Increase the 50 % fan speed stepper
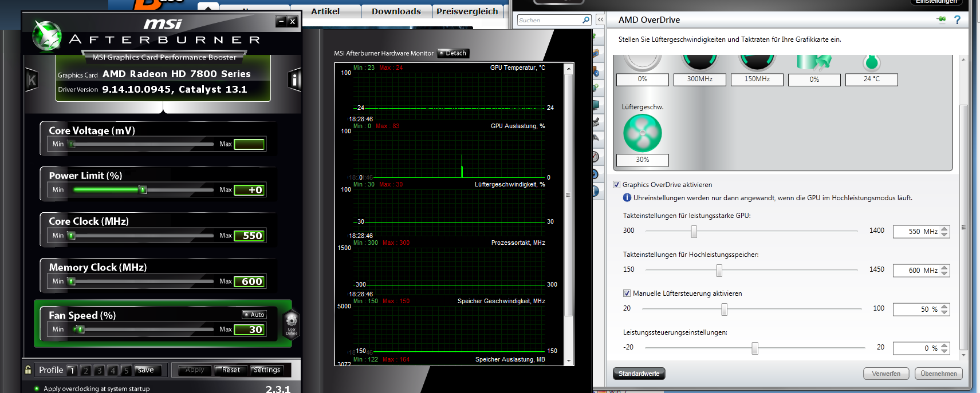The height and width of the screenshot is (393, 980). 944,307
